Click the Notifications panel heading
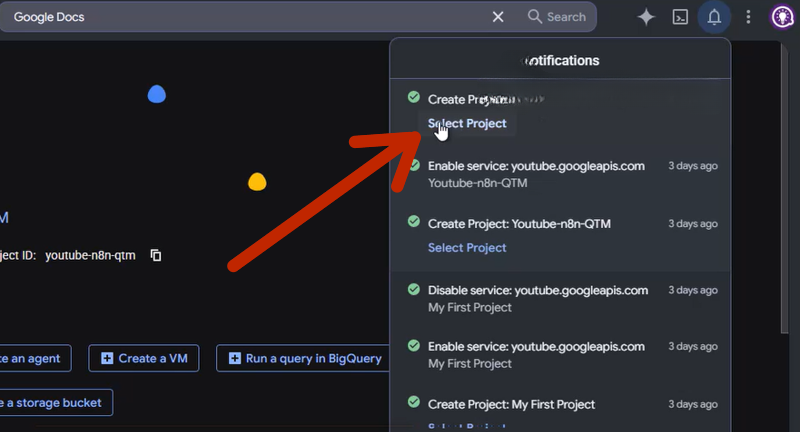The height and width of the screenshot is (432, 800). pos(560,61)
